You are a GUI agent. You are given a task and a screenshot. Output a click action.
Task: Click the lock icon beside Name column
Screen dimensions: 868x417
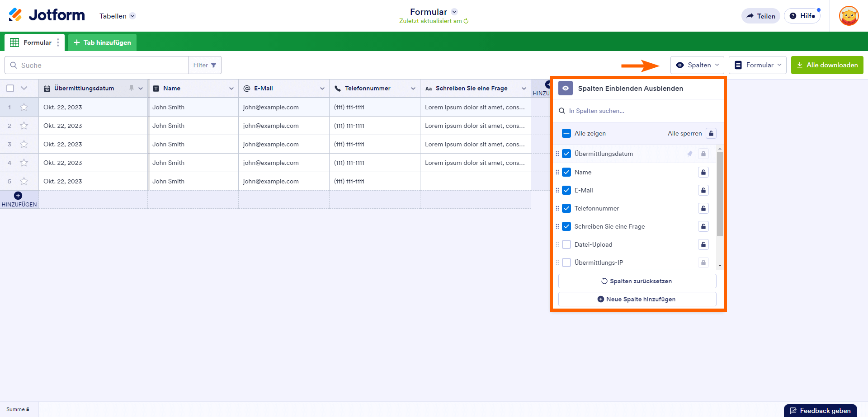(x=703, y=172)
